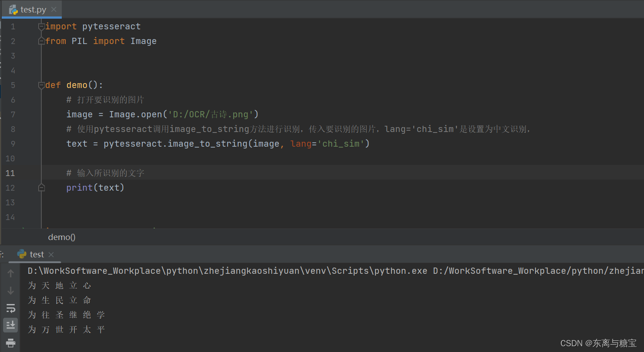Toggle soft-wrap in the run console
This screenshot has width=644, height=352.
click(11, 308)
